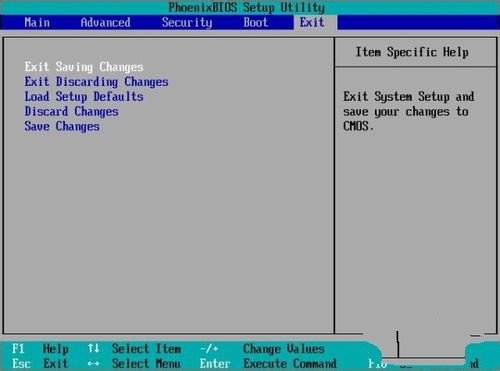Click the Item Specific Help header

pyautogui.click(x=412, y=52)
